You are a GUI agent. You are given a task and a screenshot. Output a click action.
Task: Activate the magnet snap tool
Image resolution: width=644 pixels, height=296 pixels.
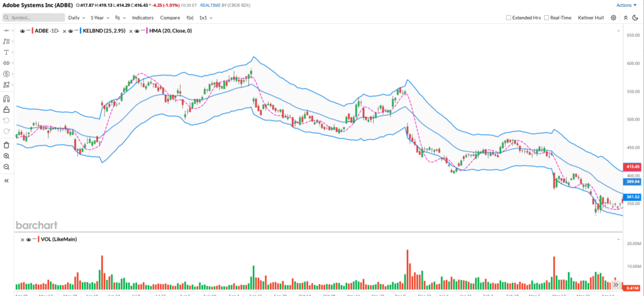point(6,98)
